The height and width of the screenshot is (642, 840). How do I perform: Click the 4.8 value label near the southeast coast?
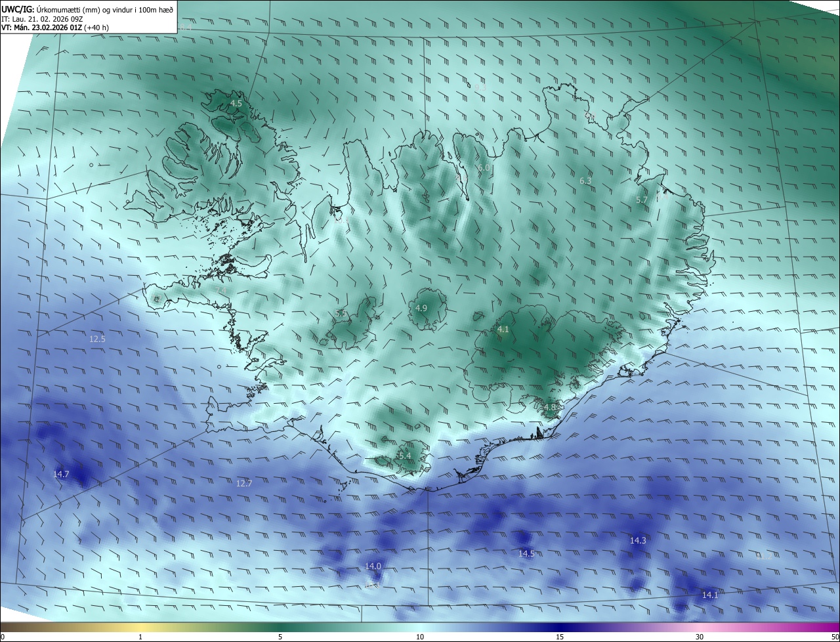coord(549,407)
